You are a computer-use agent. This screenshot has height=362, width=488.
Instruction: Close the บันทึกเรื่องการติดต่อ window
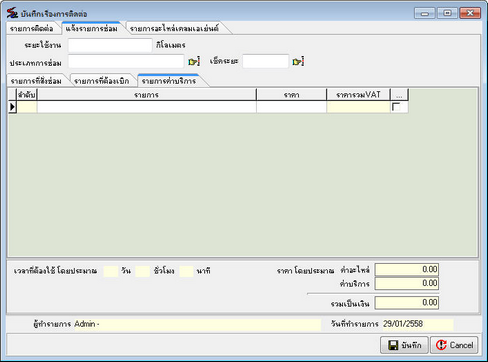pyautogui.click(x=470, y=13)
